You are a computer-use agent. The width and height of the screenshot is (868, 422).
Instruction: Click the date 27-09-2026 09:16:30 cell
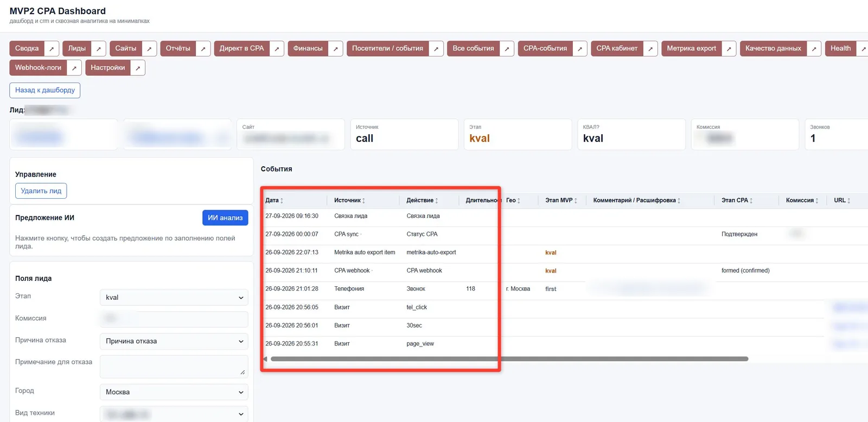pos(292,216)
